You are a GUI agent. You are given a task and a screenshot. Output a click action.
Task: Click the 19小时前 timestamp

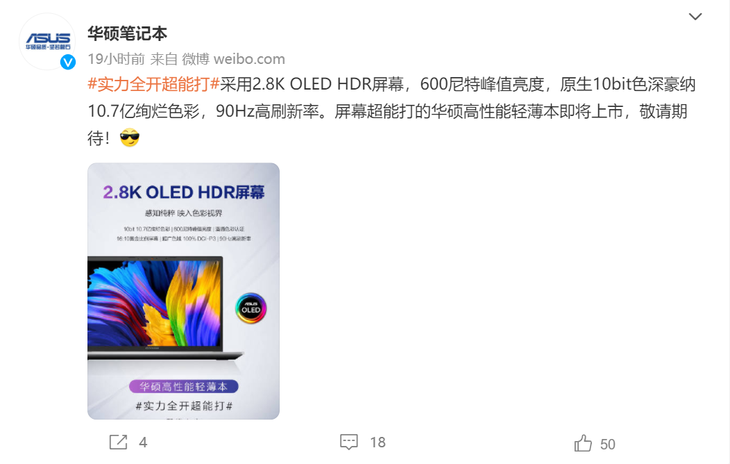[116, 59]
